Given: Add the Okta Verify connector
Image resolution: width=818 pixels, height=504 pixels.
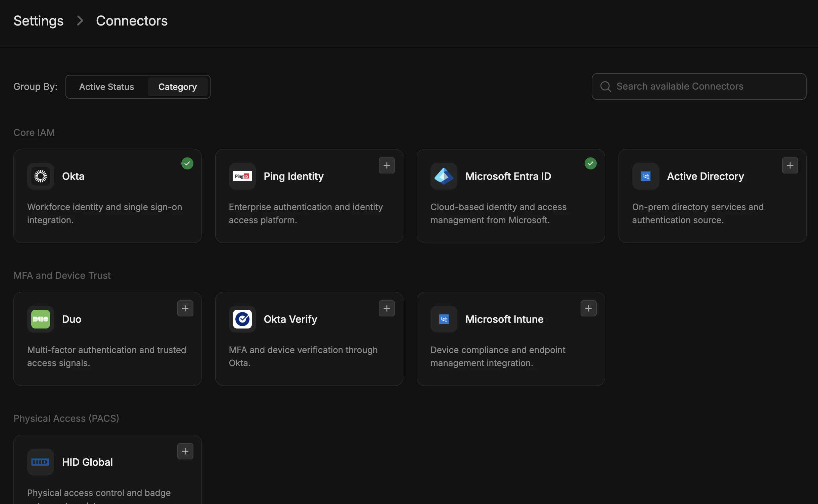Looking at the screenshot, I should point(387,308).
